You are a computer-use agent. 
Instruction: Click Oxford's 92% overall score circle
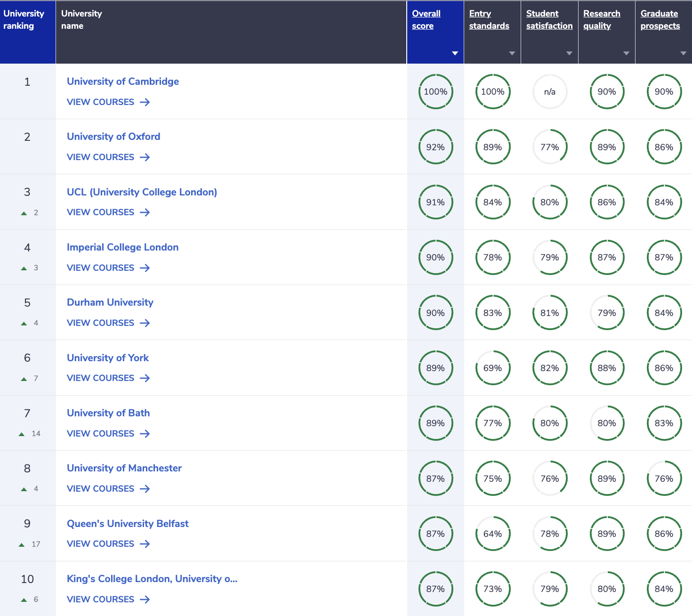[x=436, y=147]
